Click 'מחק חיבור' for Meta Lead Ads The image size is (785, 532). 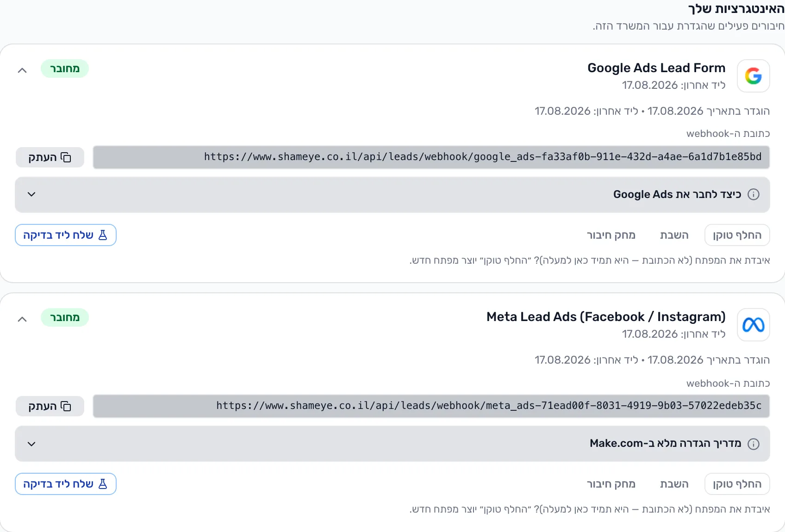click(611, 484)
